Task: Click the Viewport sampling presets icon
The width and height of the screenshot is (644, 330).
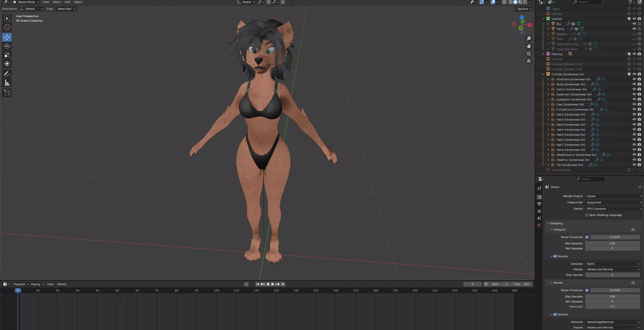Action: 633,230
